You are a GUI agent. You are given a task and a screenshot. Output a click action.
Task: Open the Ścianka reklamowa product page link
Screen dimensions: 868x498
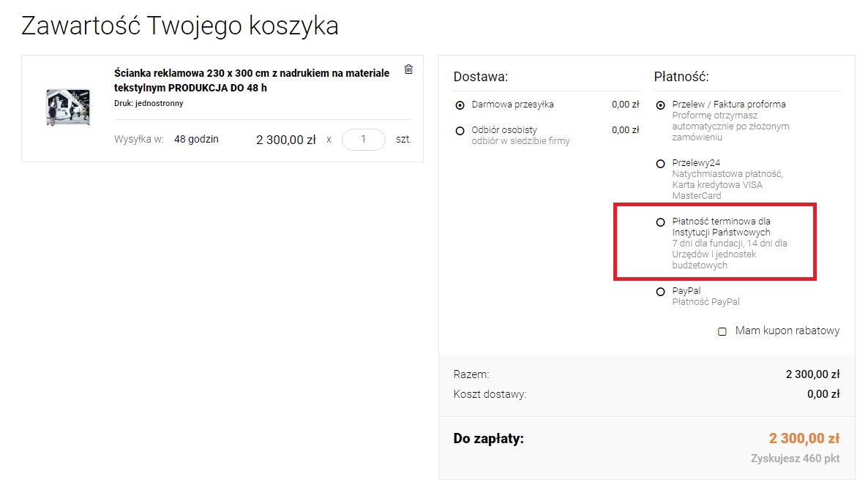(x=251, y=80)
